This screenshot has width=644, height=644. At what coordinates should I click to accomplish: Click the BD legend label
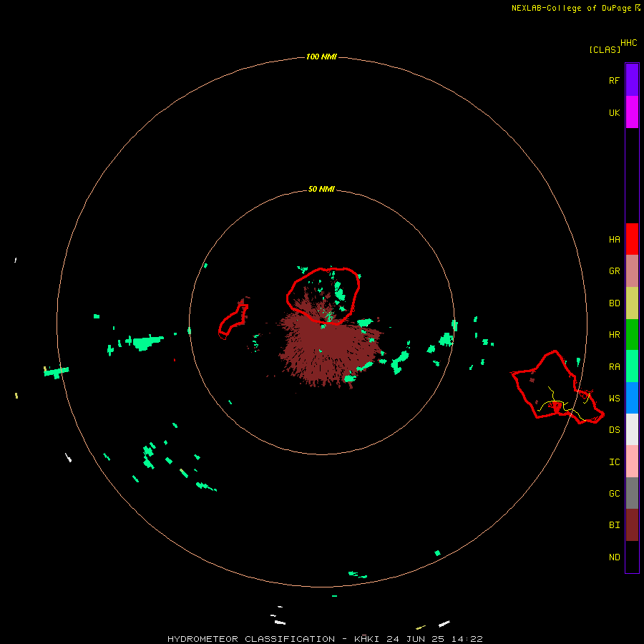pyautogui.click(x=614, y=303)
